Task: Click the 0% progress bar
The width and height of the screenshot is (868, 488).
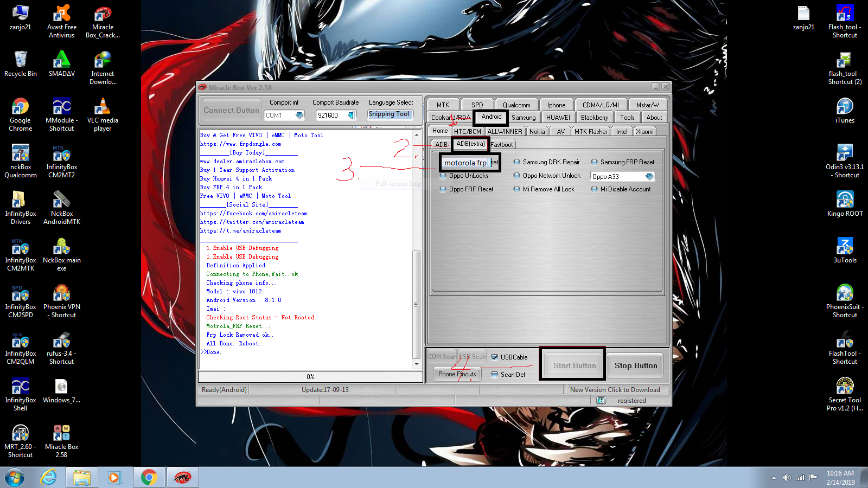Action: [x=310, y=376]
